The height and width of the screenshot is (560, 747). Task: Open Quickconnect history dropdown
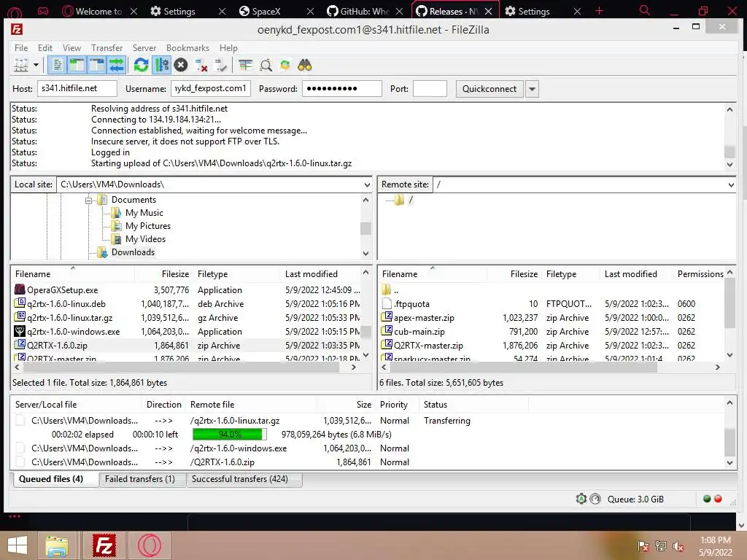tap(532, 89)
